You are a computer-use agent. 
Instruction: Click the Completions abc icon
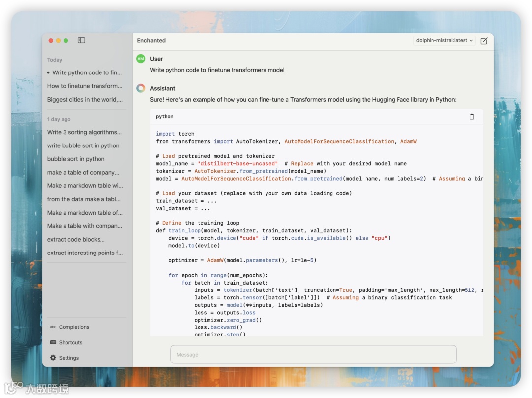pyautogui.click(x=53, y=327)
